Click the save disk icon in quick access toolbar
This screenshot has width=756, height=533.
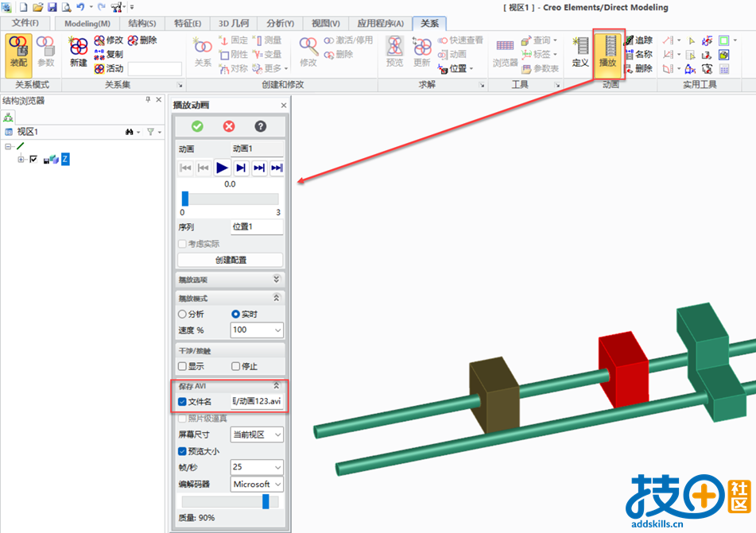(x=52, y=7)
